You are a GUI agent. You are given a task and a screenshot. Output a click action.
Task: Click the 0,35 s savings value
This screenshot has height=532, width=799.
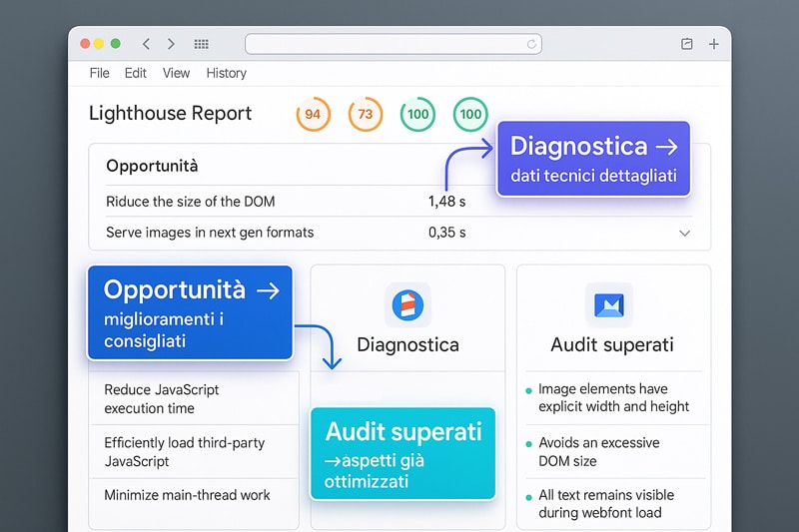[x=446, y=233]
